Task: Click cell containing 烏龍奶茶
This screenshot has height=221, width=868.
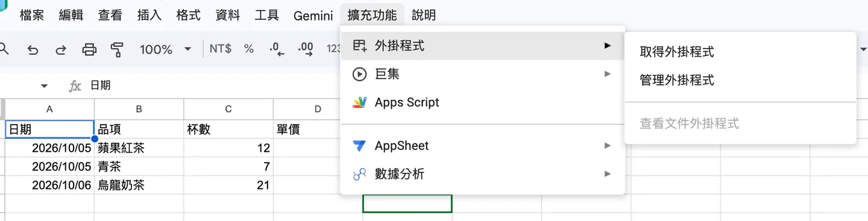Action: coord(139,185)
